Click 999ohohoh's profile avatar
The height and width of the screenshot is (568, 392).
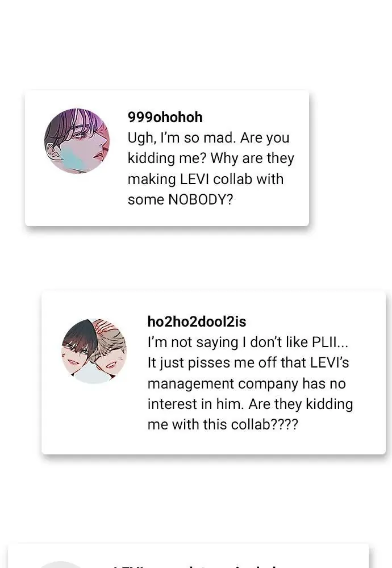coord(77,141)
